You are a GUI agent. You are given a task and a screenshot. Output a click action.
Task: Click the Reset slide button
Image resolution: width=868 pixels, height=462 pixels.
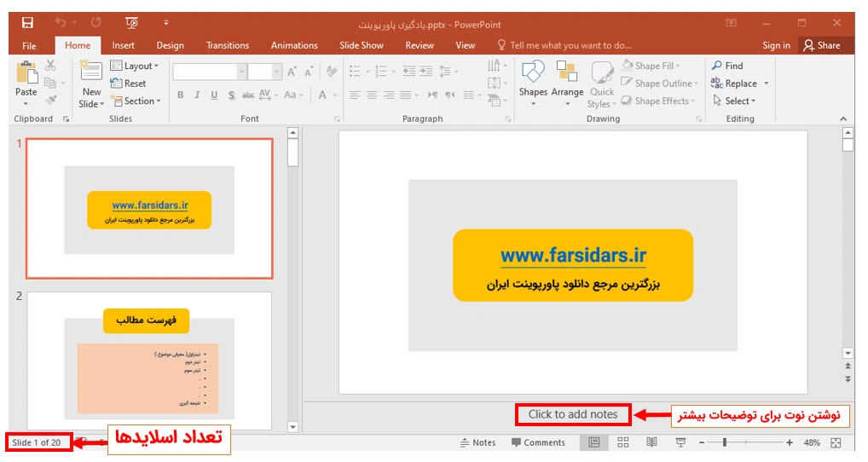[x=129, y=83]
